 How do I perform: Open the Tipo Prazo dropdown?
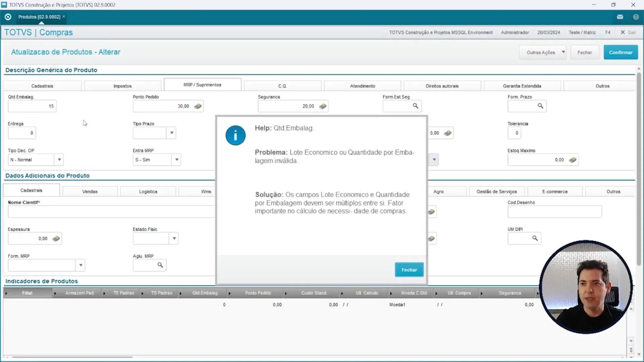point(171,133)
